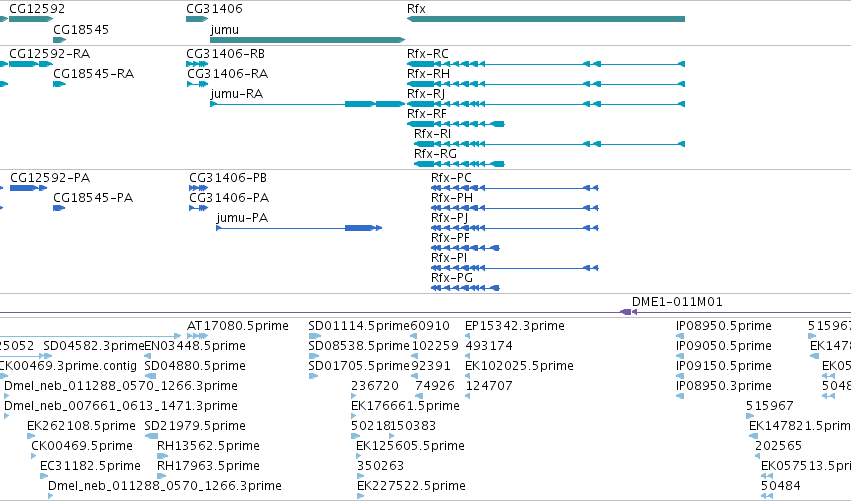Click EST EK125605.5prime
The image size is (851, 501).
click(x=410, y=447)
